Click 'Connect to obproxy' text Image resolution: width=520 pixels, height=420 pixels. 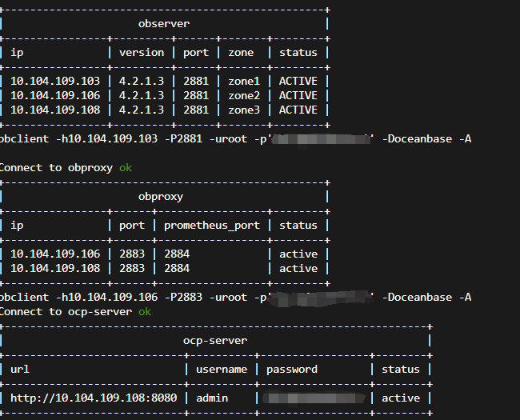(56, 168)
